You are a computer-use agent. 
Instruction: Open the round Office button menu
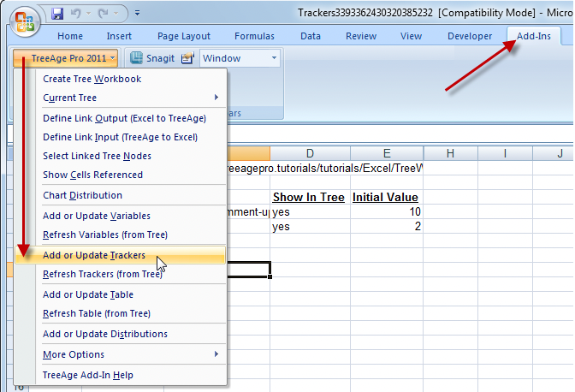pyautogui.click(x=25, y=21)
